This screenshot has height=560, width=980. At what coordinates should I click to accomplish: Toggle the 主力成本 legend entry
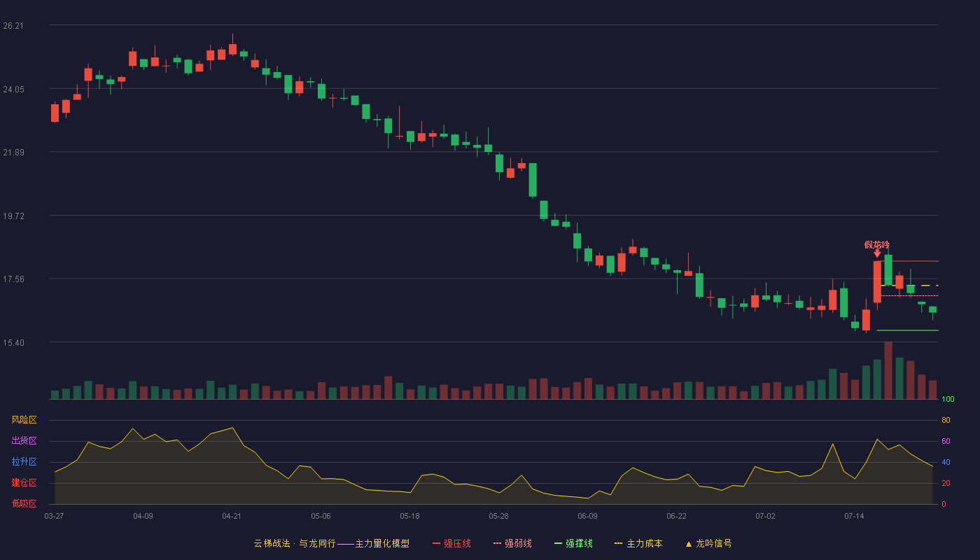coord(638,543)
